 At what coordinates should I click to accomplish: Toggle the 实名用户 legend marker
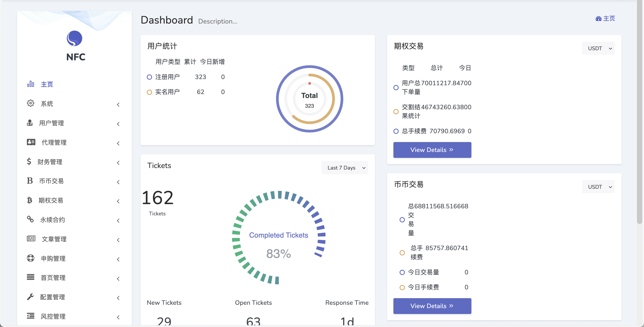point(149,92)
